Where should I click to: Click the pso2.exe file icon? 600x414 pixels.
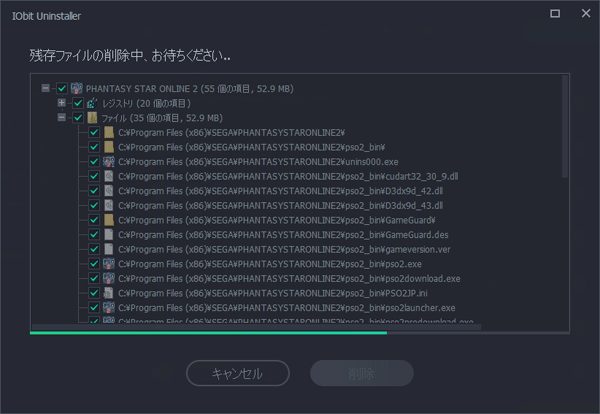tap(109, 264)
